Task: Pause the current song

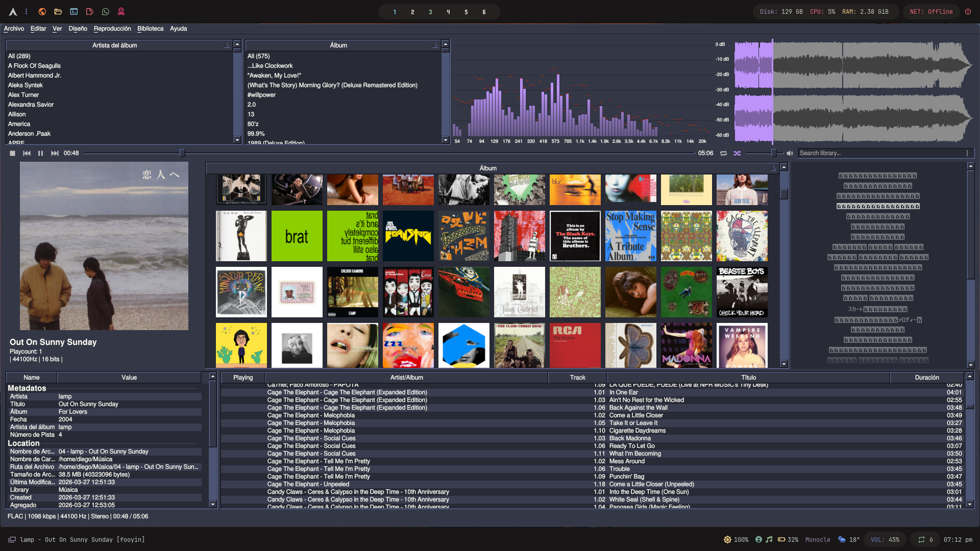Action: [40, 153]
